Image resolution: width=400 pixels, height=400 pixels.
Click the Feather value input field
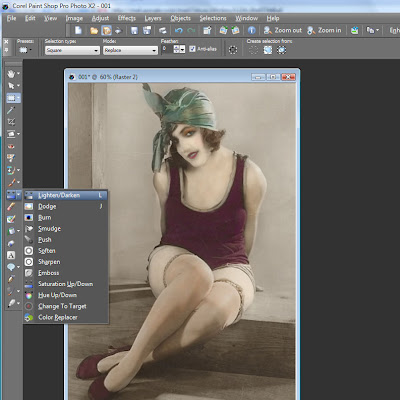167,49
